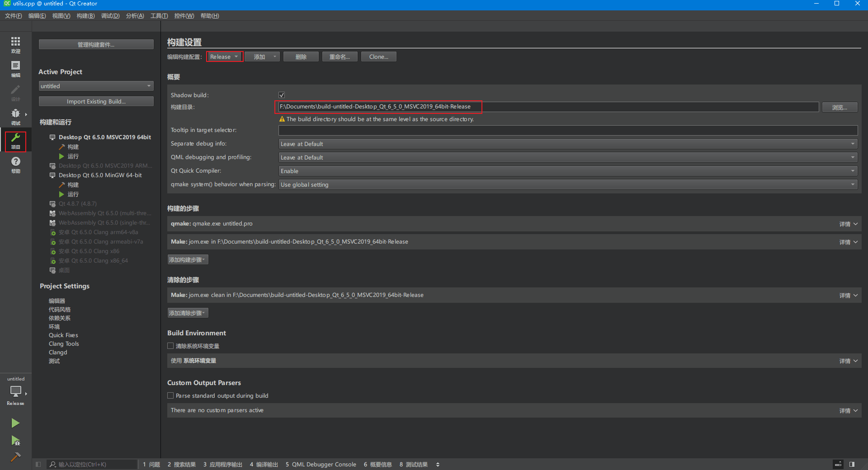Image resolution: width=868 pixels, height=470 pixels.
Task: Expand Custom Output Parsers details
Action: (x=848, y=411)
